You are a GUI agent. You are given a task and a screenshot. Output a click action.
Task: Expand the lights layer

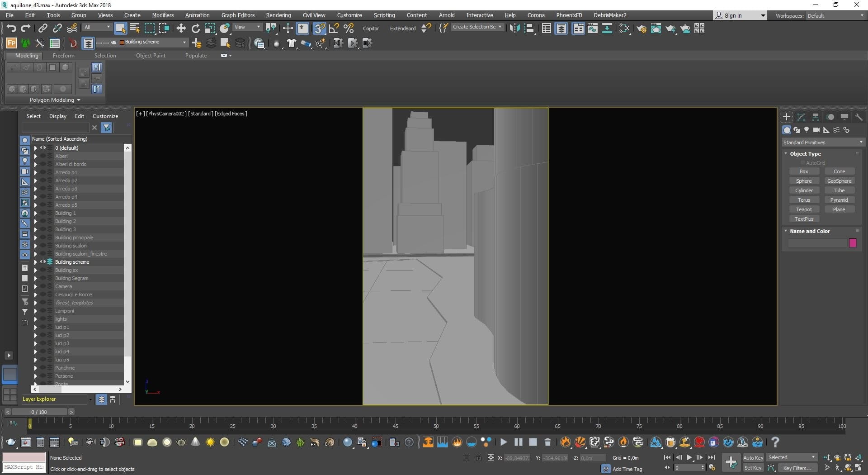[35, 319]
